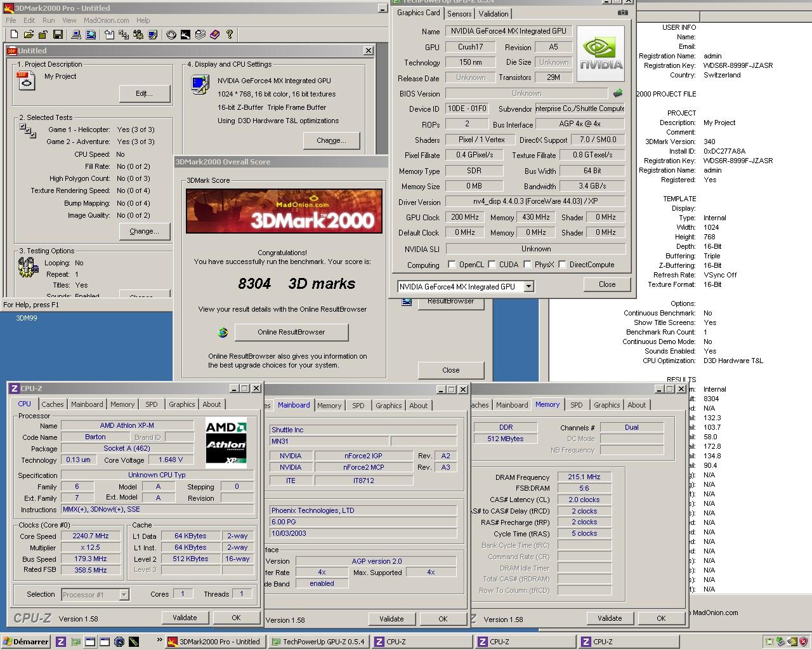Click the globe icon beside Online ResultBrowser
Screen dimensions: 812x650
click(223, 332)
